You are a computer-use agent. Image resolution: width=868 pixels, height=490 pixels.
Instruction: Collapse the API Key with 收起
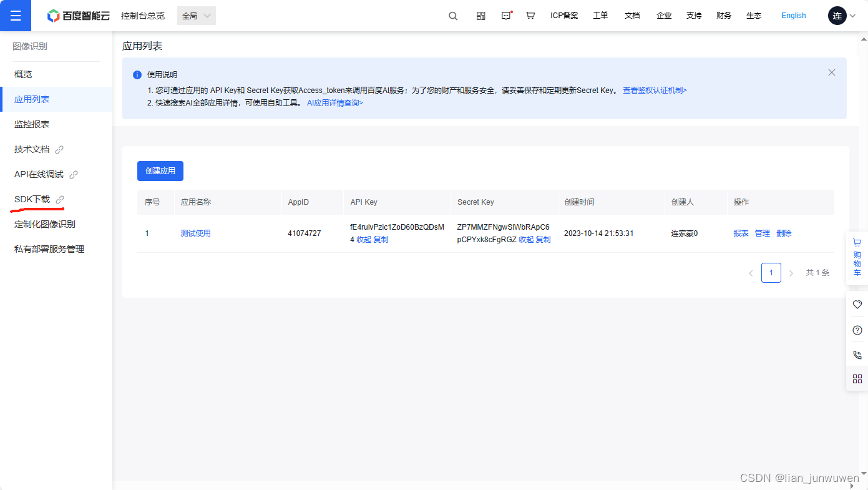363,240
